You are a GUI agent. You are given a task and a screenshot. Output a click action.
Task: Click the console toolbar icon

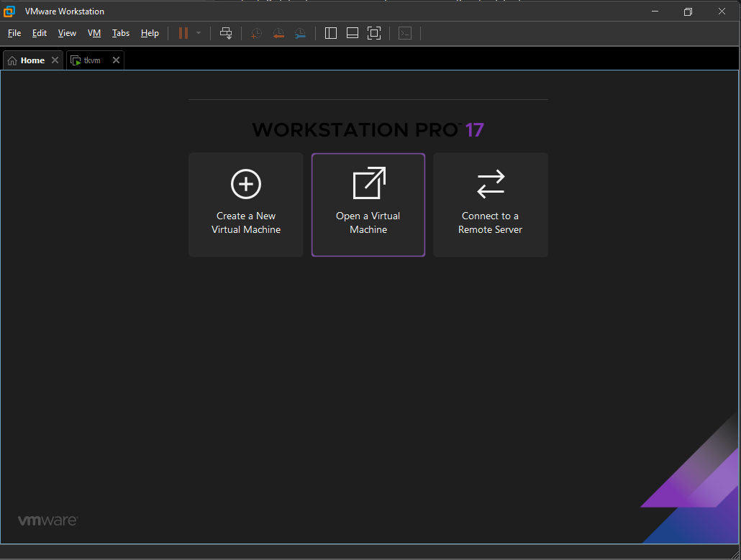pos(405,33)
